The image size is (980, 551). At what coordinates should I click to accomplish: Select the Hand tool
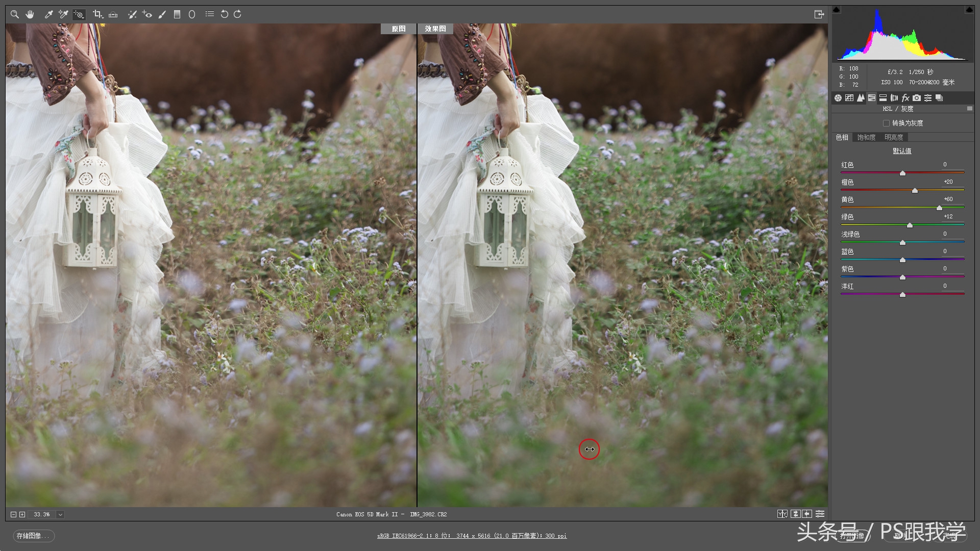[30, 14]
